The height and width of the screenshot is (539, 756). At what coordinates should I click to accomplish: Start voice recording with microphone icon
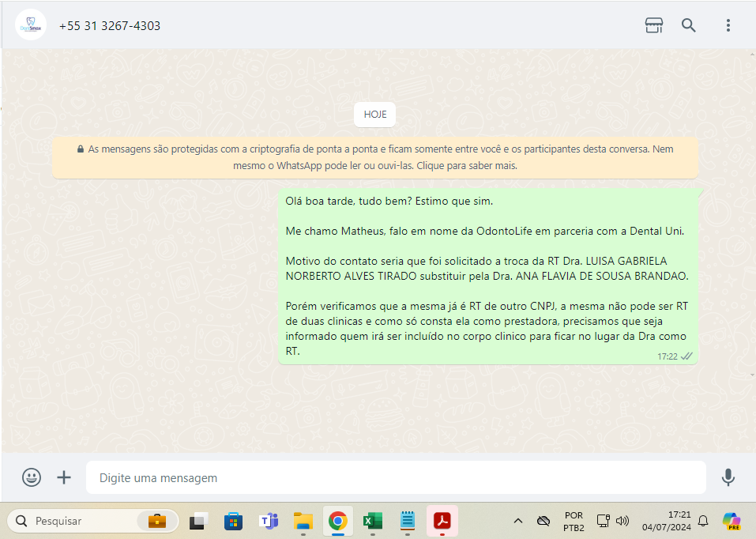click(x=728, y=477)
